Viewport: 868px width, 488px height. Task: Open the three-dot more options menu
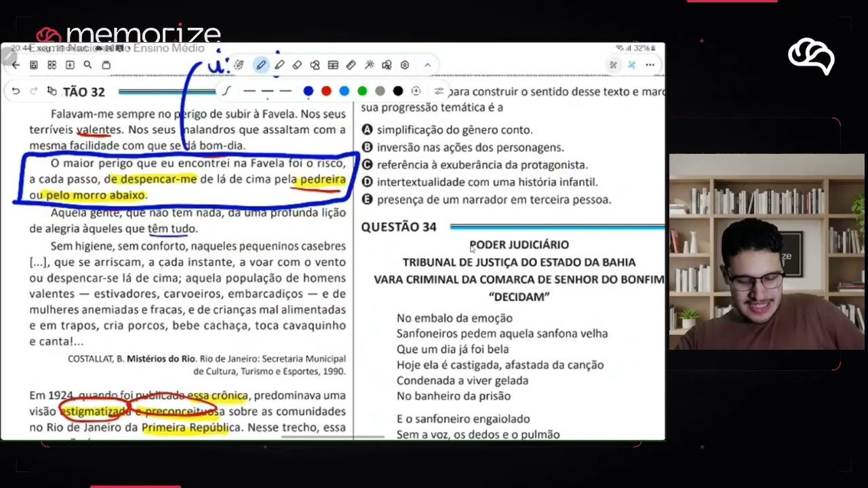pos(650,65)
